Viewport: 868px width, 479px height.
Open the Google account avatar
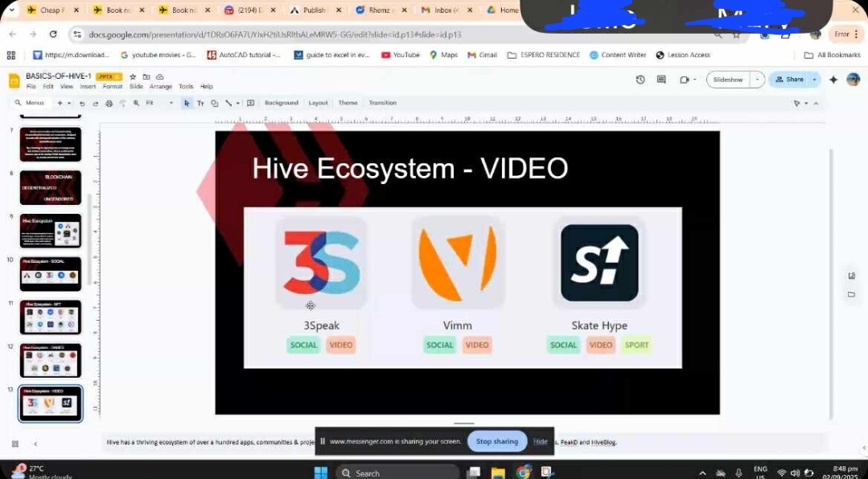coord(853,80)
